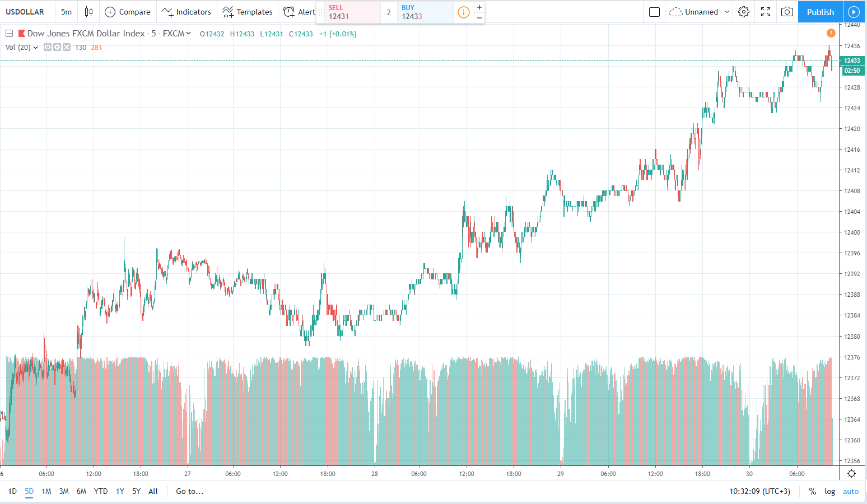The width and height of the screenshot is (867, 504).
Task: Open Vol indicator settings gear
Action: (x=57, y=48)
